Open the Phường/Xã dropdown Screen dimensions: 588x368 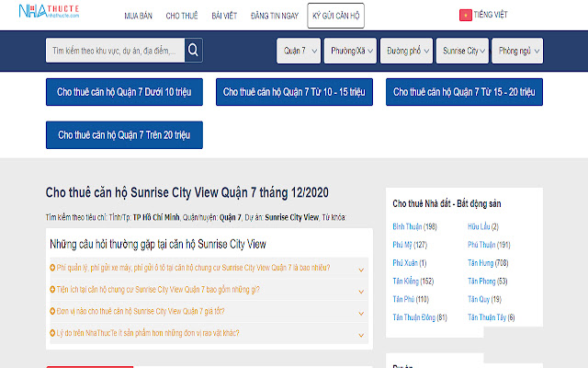click(350, 51)
